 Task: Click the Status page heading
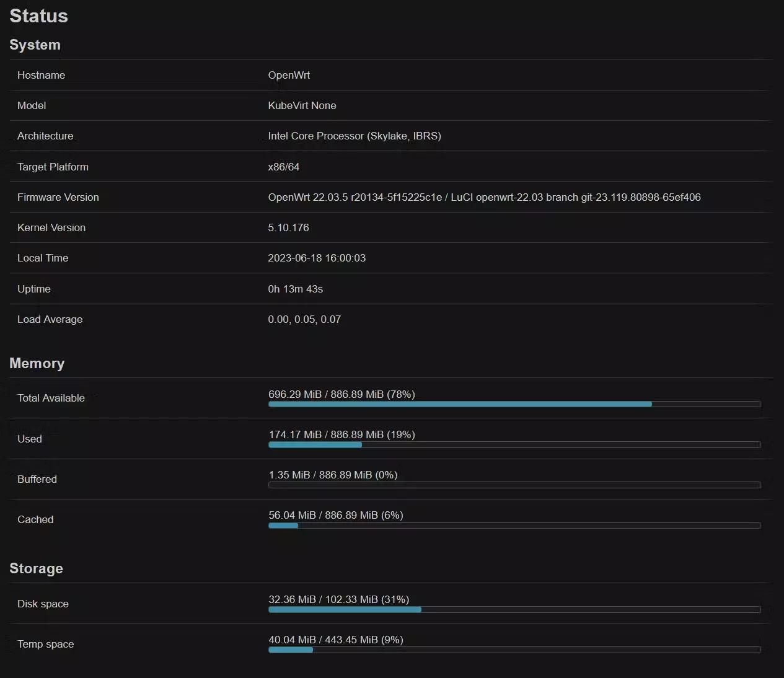[38, 15]
